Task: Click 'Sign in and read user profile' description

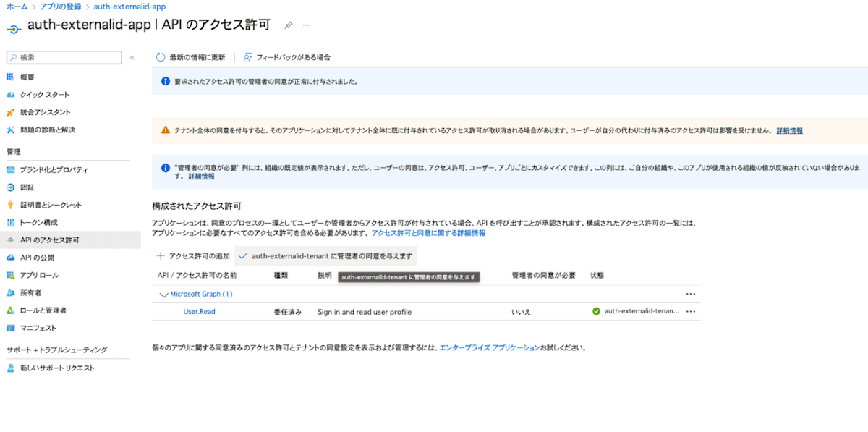Action: pos(365,312)
